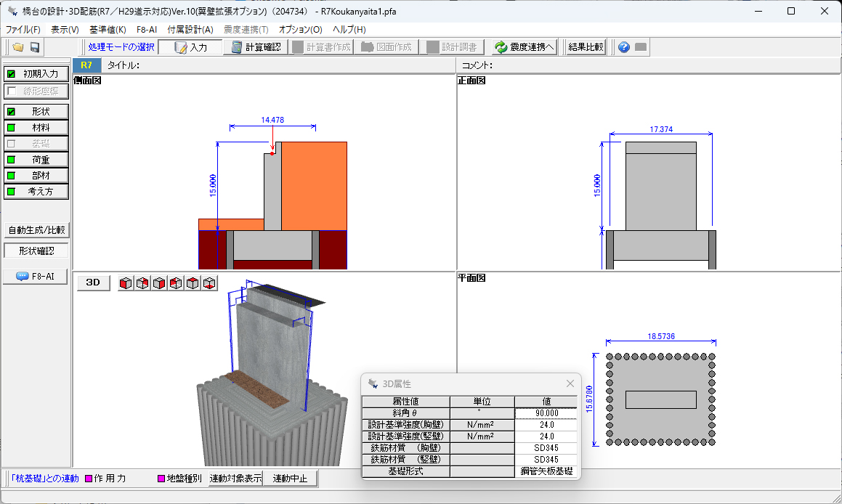
Task: Expand the 付属設計(A) menu
Action: pyautogui.click(x=190, y=30)
